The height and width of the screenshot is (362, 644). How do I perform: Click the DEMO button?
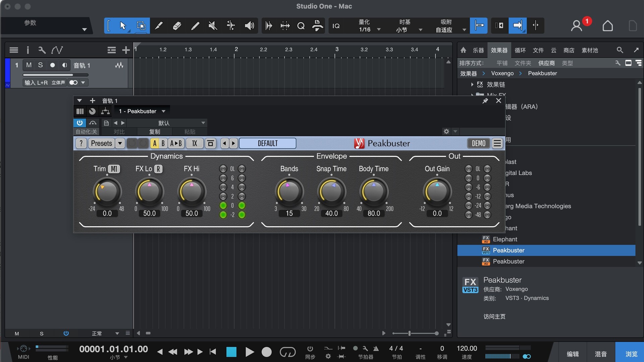(478, 143)
